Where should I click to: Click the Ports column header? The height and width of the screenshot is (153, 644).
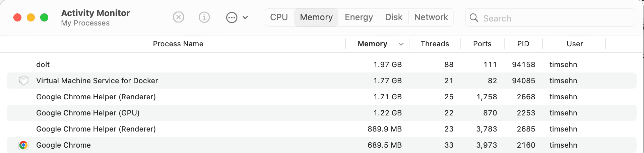coord(482,44)
